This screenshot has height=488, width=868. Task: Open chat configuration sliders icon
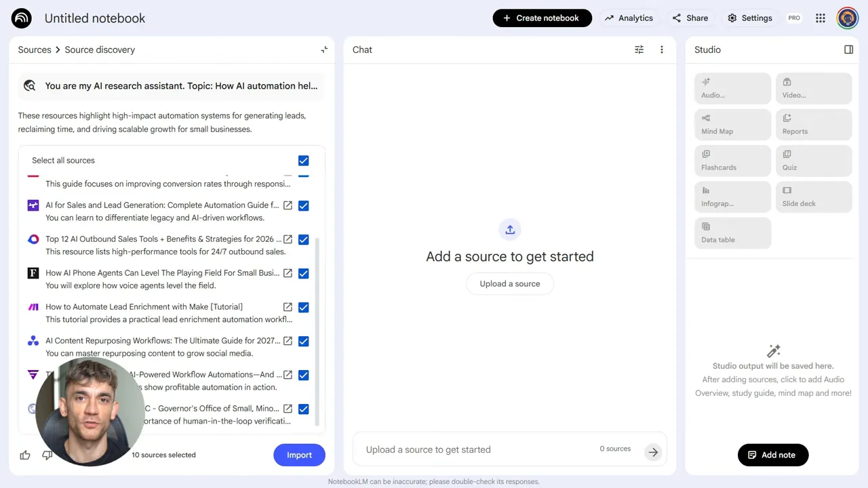coord(639,49)
